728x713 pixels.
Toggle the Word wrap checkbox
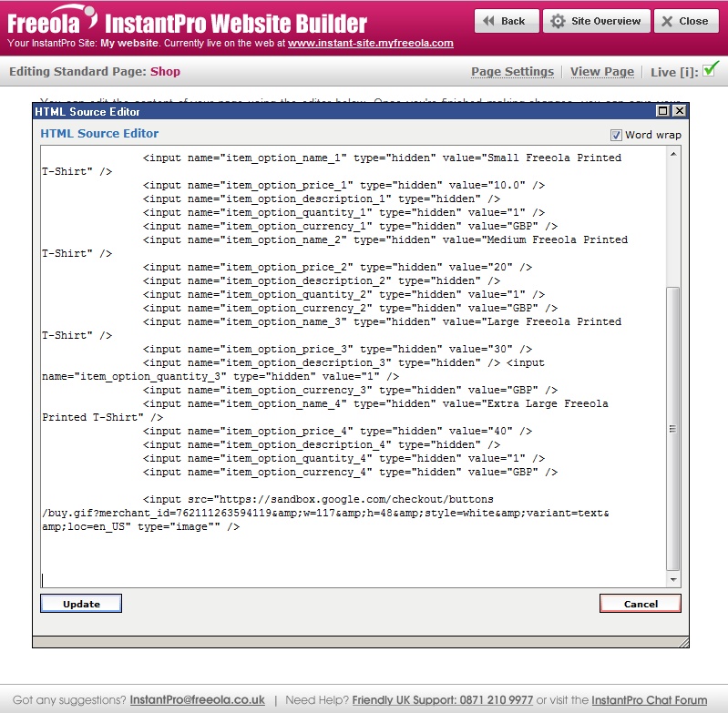(x=616, y=135)
